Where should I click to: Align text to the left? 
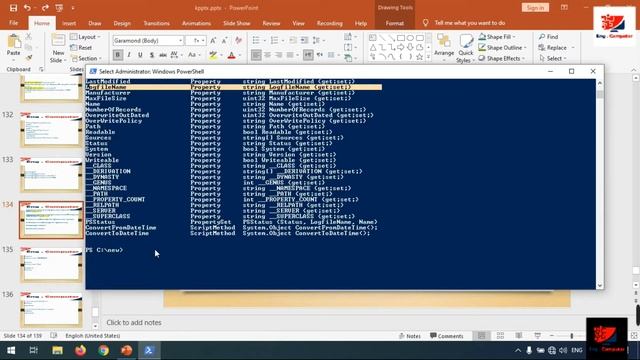[256, 55]
